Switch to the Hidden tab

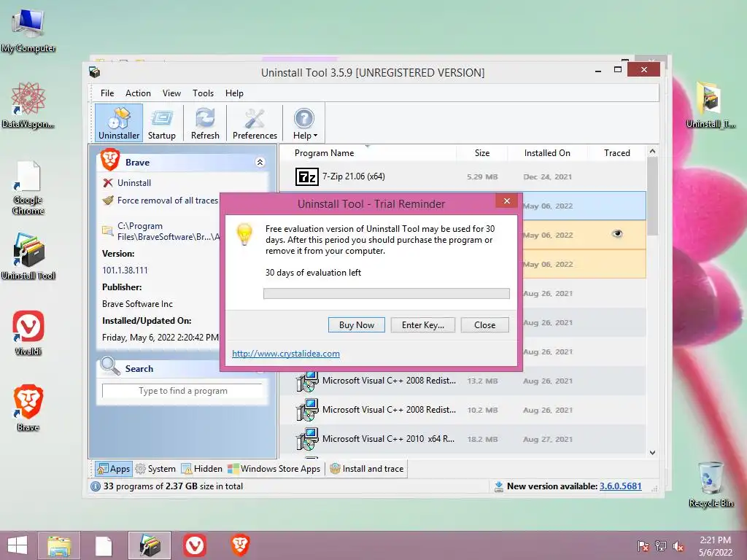pyautogui.click(x=202, y=469)
